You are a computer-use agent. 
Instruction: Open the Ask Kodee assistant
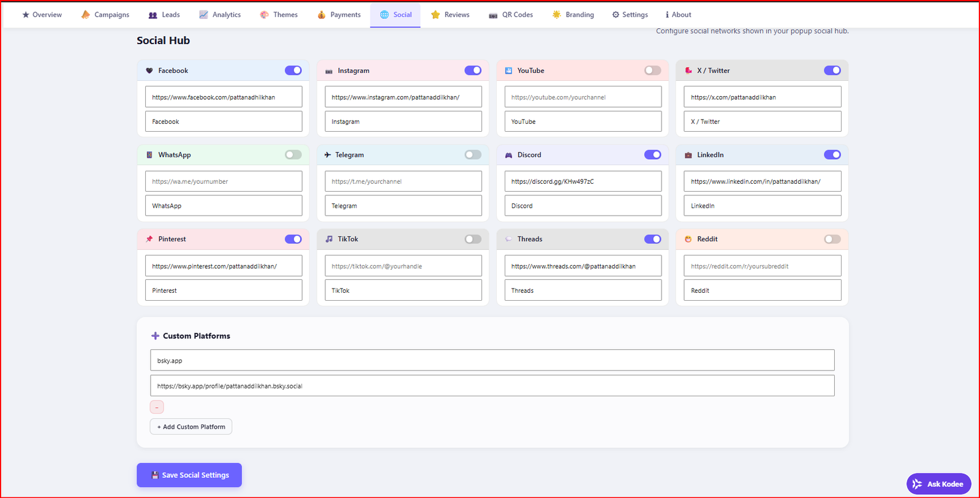(938, 484)
